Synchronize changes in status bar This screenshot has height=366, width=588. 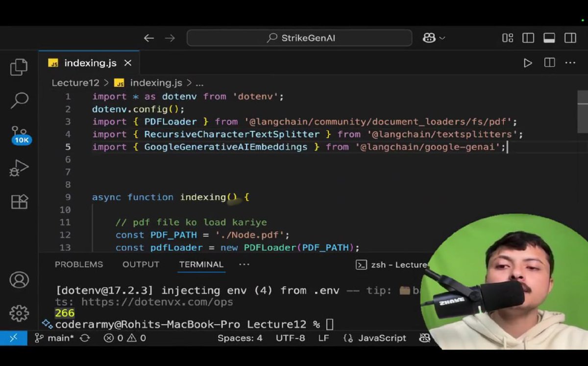coord(85,338)
